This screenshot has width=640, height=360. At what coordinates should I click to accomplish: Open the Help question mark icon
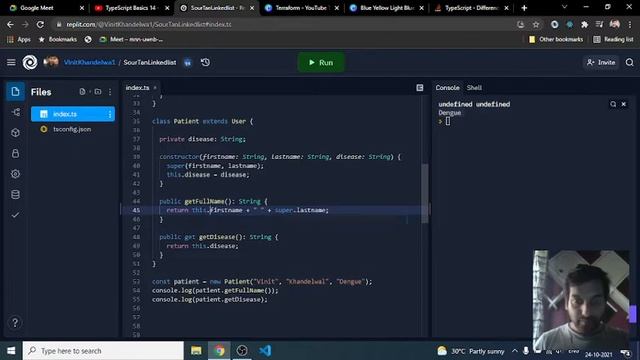pyautogui.click(x=15, y=323)
